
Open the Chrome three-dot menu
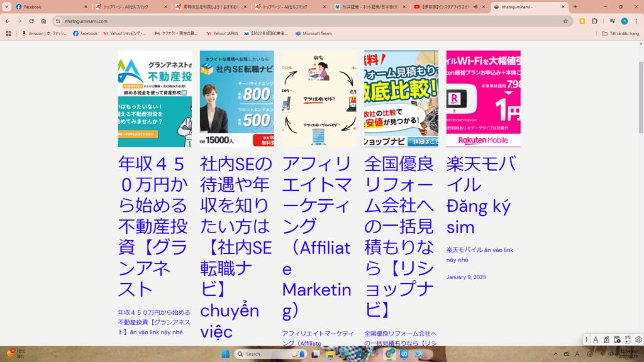coord(636,21)
